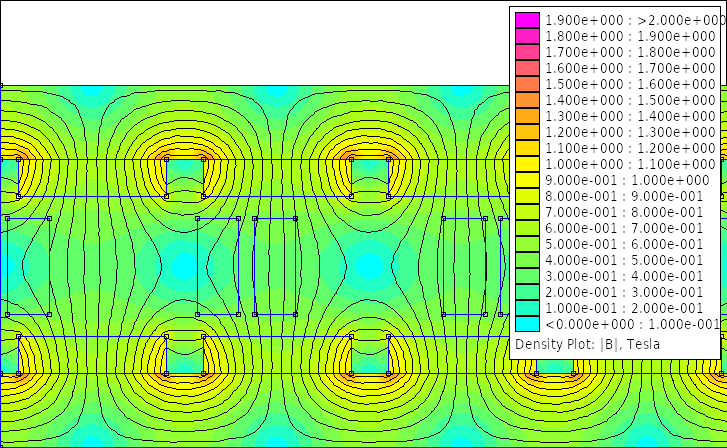727x448 pixels.
Task: Click the swatch beside 1.300e+000 : 1.400e+000
Action: 527,116
